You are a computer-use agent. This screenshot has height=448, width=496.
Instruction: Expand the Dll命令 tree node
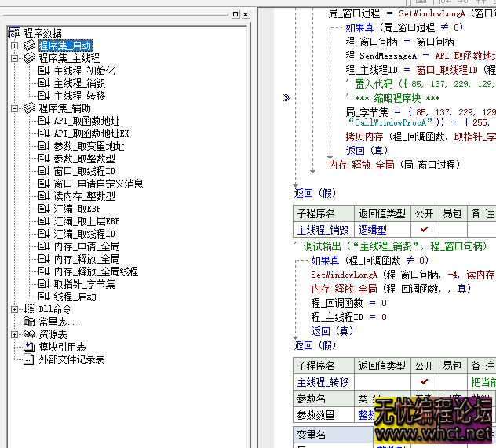click(14, 309)
